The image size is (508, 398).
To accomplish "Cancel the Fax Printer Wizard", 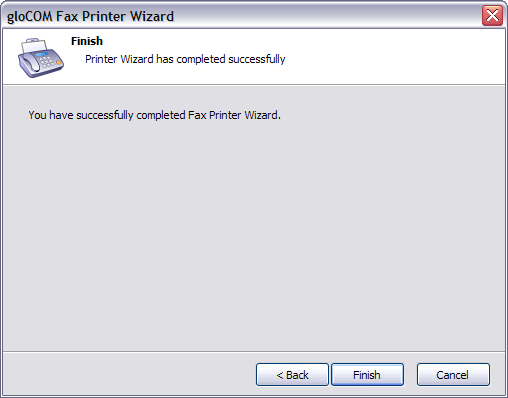I will coord(453,375).
